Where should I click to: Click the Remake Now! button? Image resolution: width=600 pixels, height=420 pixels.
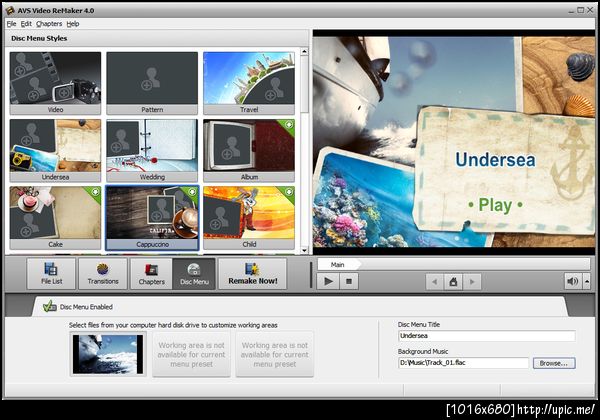click(x=253, y=273)
